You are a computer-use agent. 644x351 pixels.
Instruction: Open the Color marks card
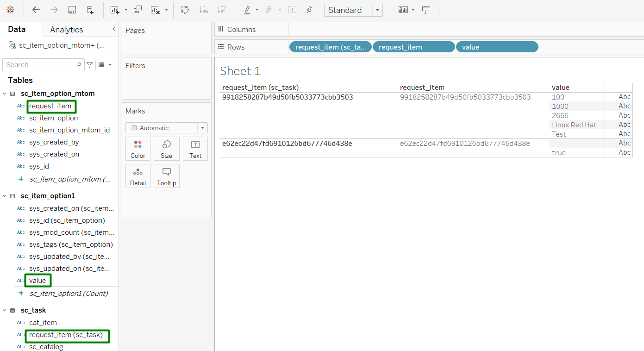tap(138, 149)
